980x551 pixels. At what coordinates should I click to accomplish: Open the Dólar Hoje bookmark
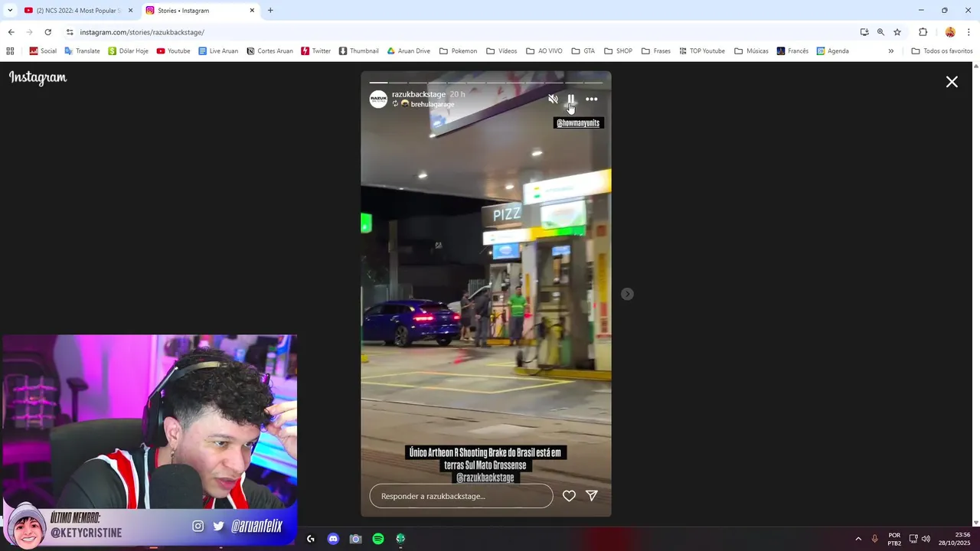pos(128,51)
